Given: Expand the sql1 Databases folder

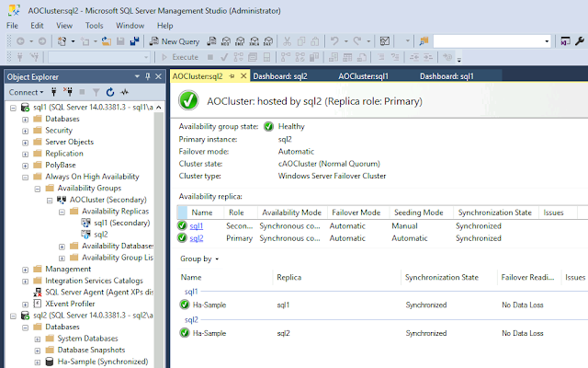Looking at the screenshot, I should pyautogui.click(x=25, y=120).
